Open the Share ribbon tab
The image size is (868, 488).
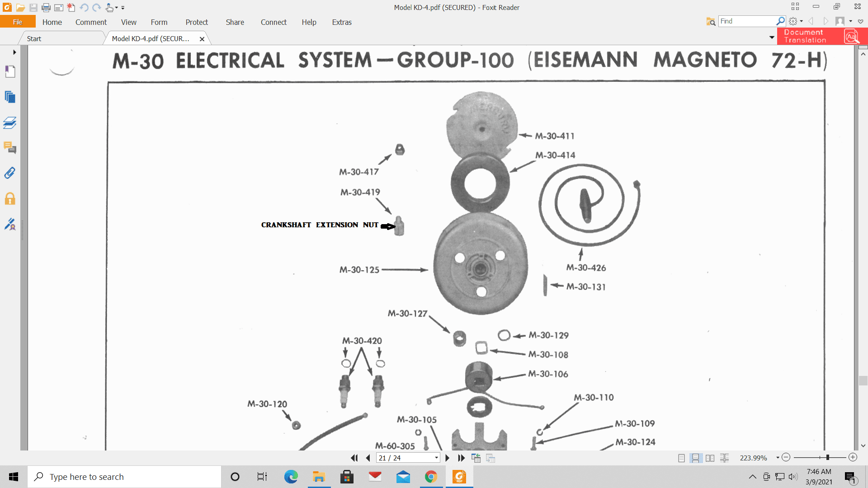click(235, 22)
